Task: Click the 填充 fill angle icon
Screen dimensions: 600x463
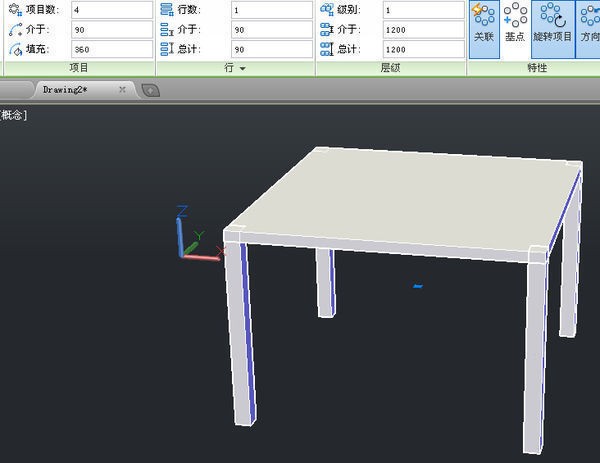Action: click(14, 48)
